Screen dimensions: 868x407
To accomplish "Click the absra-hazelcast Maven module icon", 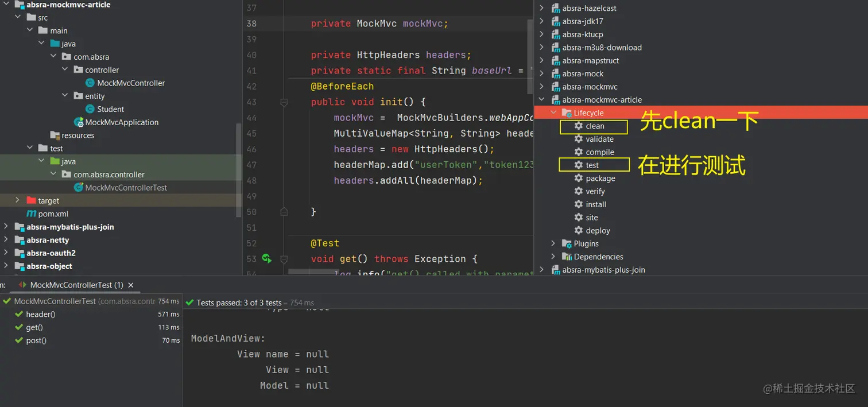I will pos(556,9).
